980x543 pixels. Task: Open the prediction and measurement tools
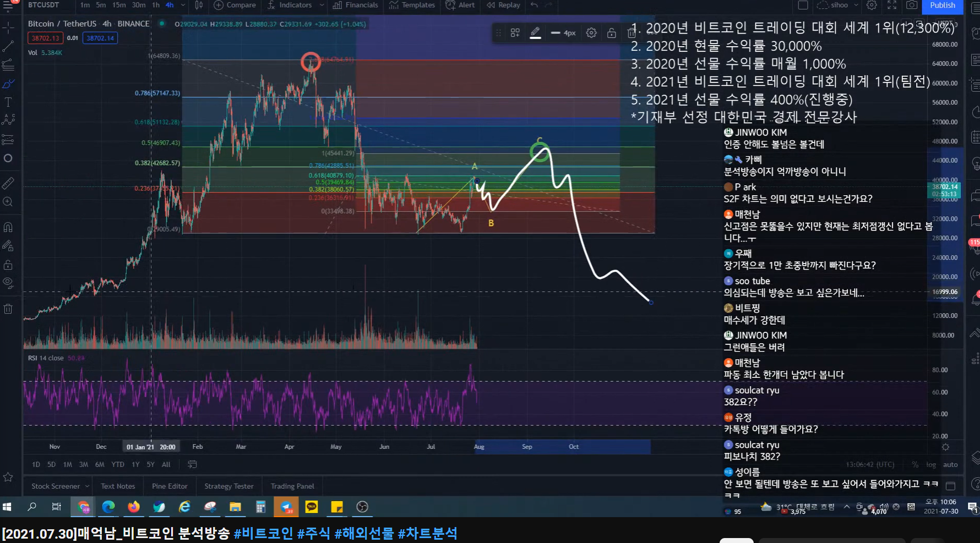coord(8,139)
